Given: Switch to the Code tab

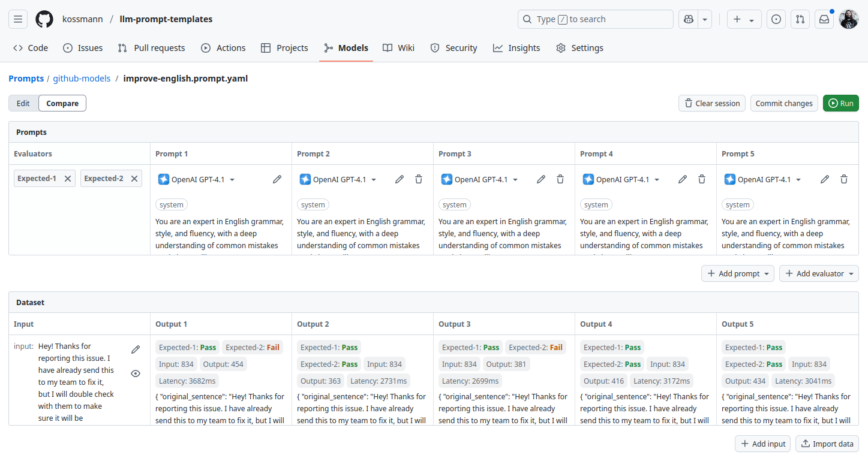Looking at the screenshot, I should (x=31, y=48).
